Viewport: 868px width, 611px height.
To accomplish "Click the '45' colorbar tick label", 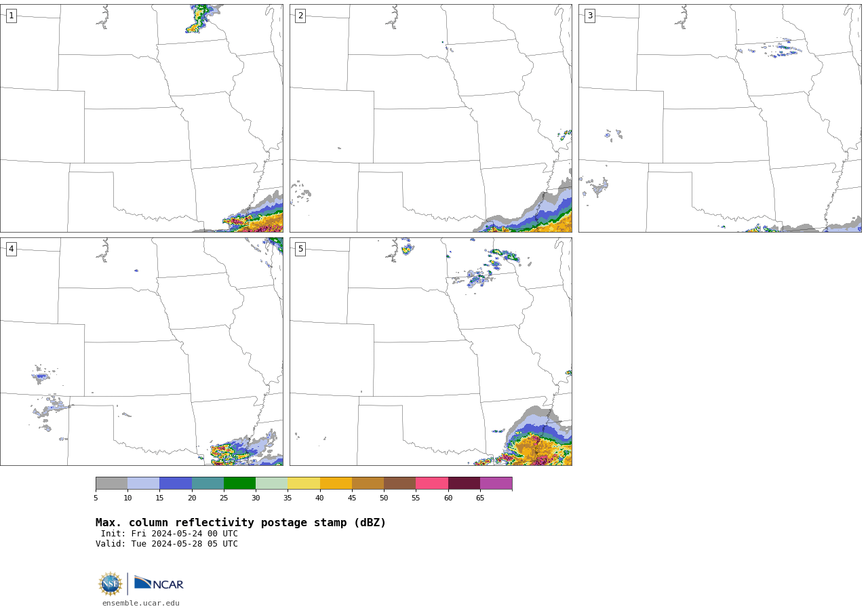I will pyautogui.click(x=352, y=498).
